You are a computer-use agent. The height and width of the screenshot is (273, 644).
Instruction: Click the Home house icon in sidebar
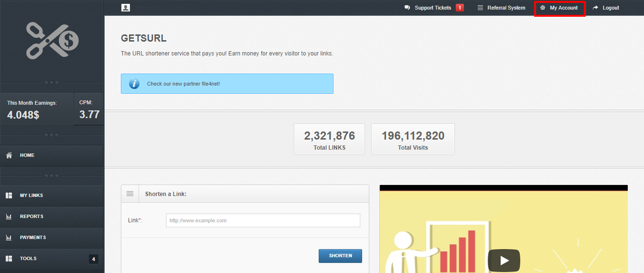[x=9, y=155]
